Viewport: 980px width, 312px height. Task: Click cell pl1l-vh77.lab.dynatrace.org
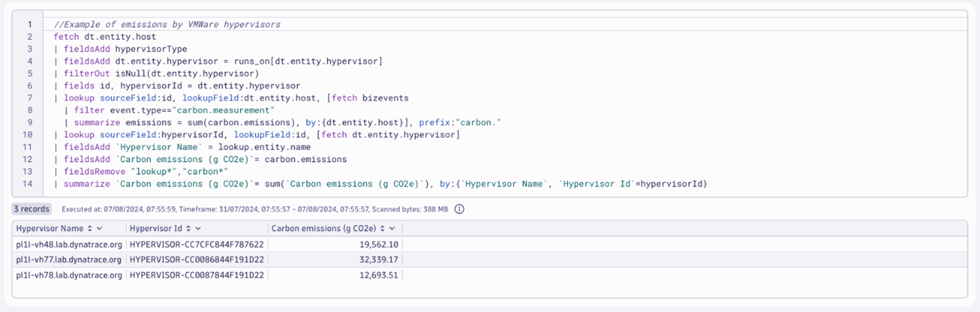pyautogui.click(x=69, y=260)
